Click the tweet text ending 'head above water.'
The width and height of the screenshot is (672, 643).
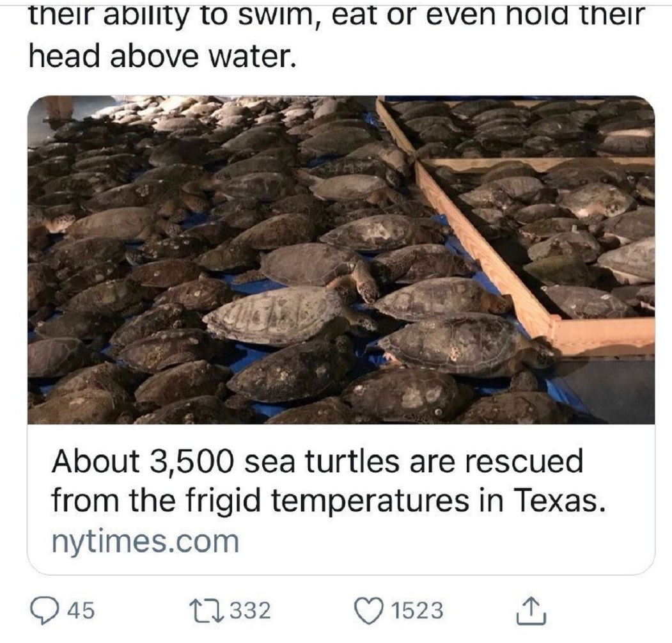(x=163, y=58)
